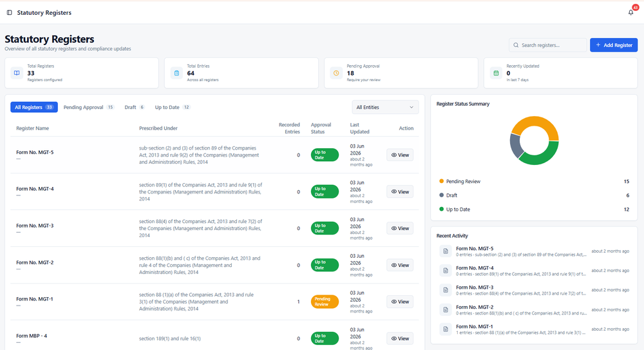Click Form No. MGT-1 in the table
Image resolution: width=644 pixels, height=350 pixels.
tap(35, 299)
